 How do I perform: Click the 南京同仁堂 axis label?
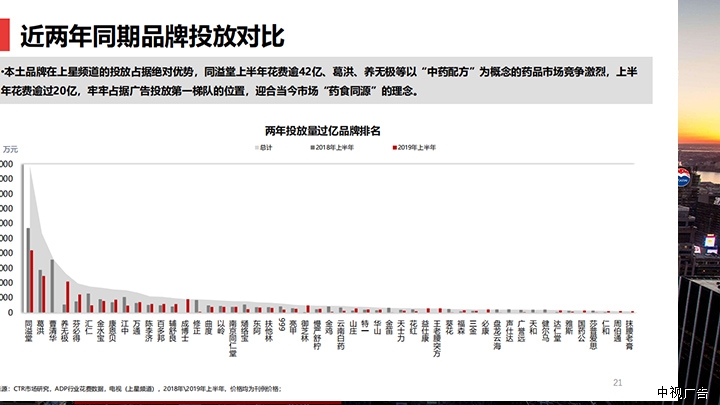click(x=233, y=339)
